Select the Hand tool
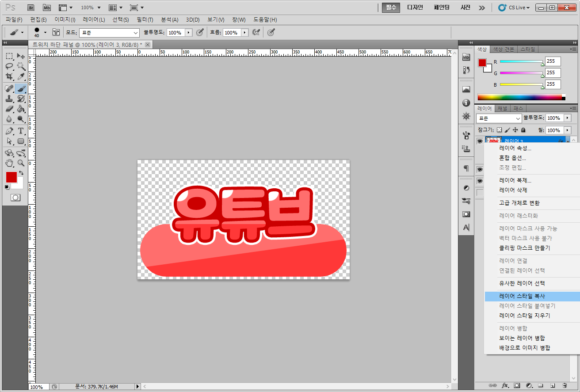This screenshot has width=580, height=392. [x=9, y=163]
